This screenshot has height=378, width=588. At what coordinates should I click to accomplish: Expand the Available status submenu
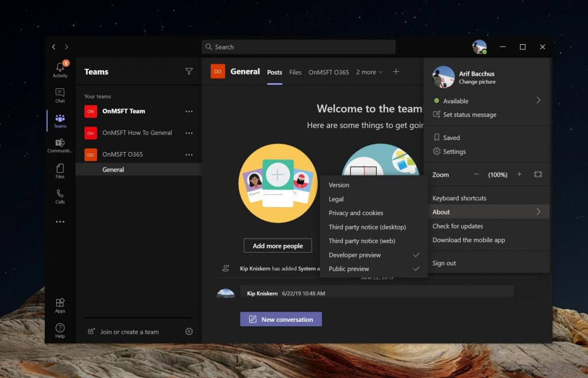487,101
